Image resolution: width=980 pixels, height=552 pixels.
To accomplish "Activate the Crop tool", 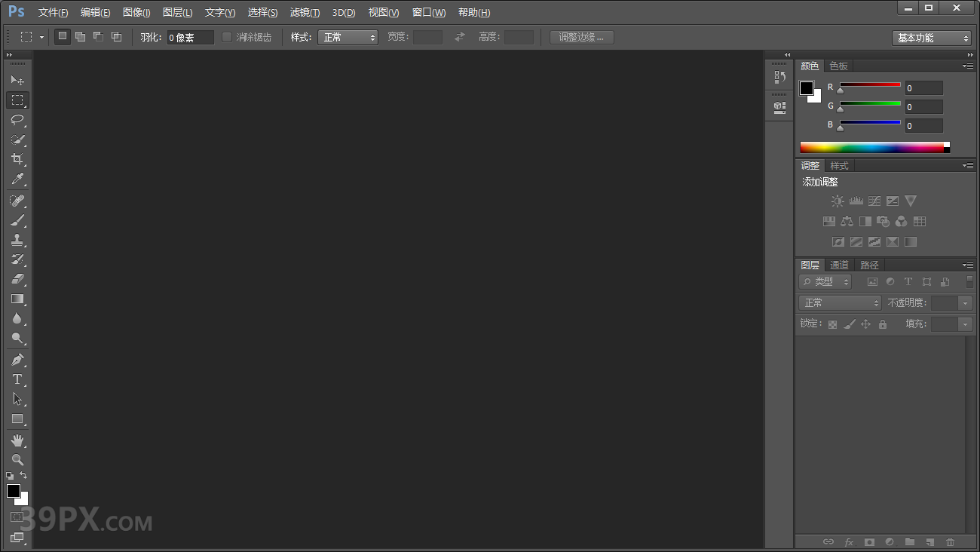I will [17, 159].
